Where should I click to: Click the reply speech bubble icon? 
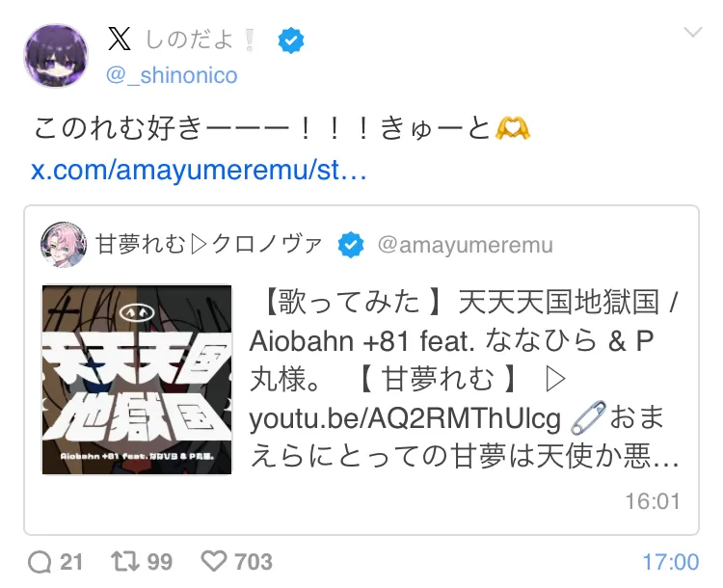click(x=40, y=562)
